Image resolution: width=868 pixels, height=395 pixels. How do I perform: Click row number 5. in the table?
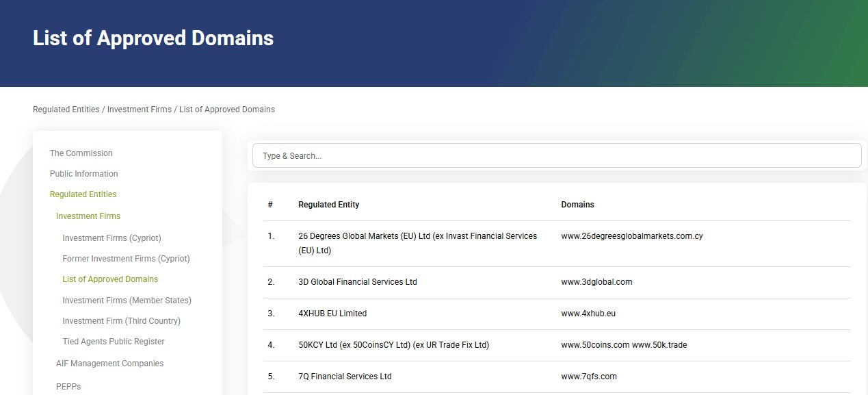pos(271,377)
